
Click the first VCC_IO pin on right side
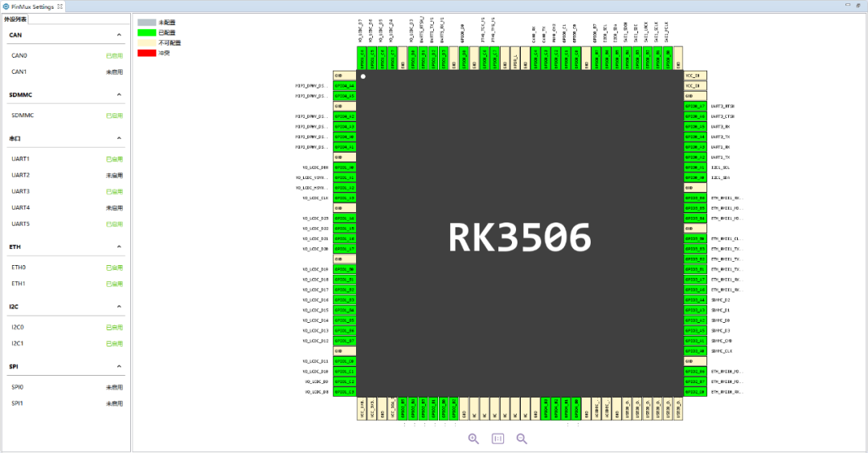pos(695,75)
